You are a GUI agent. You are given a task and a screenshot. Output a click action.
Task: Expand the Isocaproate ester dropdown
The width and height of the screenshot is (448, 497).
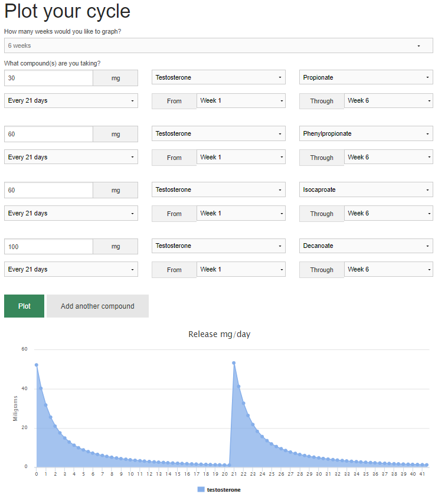pos(366,189)
